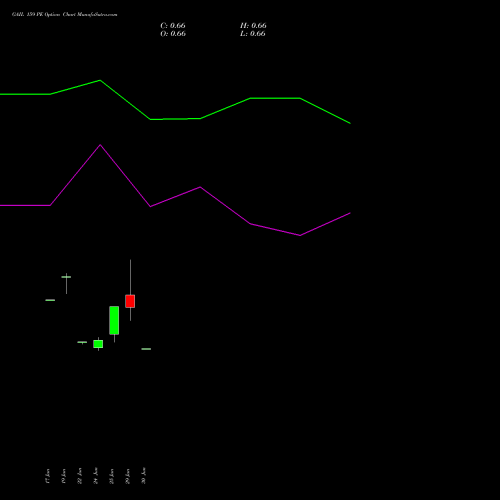This screenshot has width=500, height=500.
Task: Click the 'H: 0.66' high value
Action: [253, 26]
